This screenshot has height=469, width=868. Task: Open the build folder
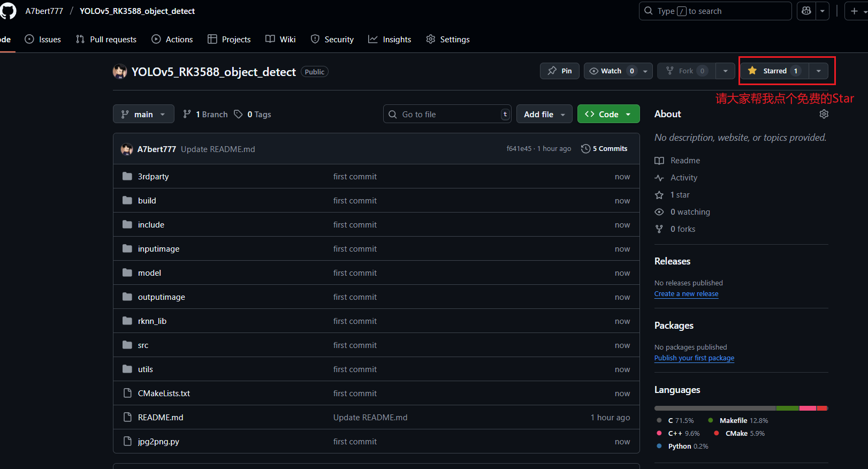[x=147, y=200]
